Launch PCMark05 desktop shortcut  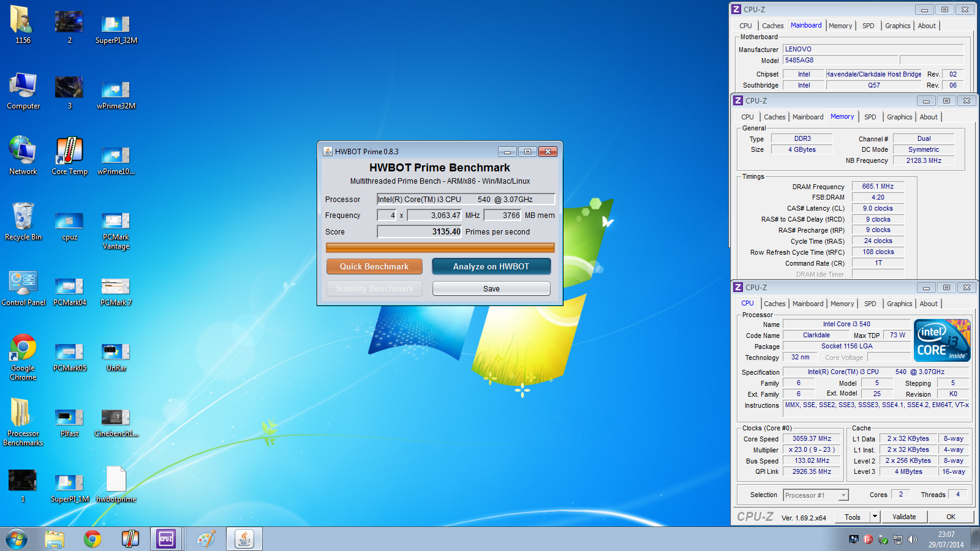pyautogui.click(x=69, y=357)
